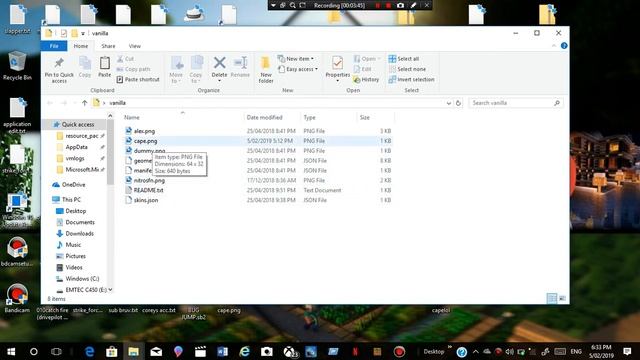Open AppData in Quick access
The width and height of the screenshot is (640, 360).
[76, 147]
